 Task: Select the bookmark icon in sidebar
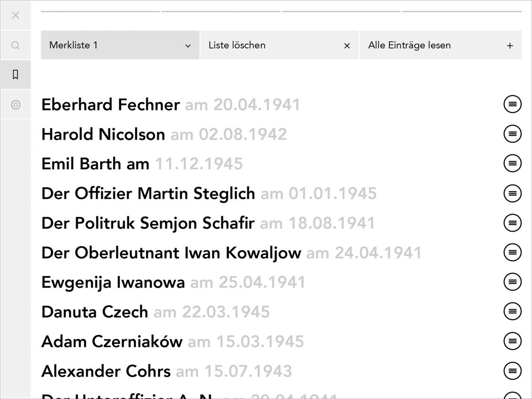coord(15,75)
